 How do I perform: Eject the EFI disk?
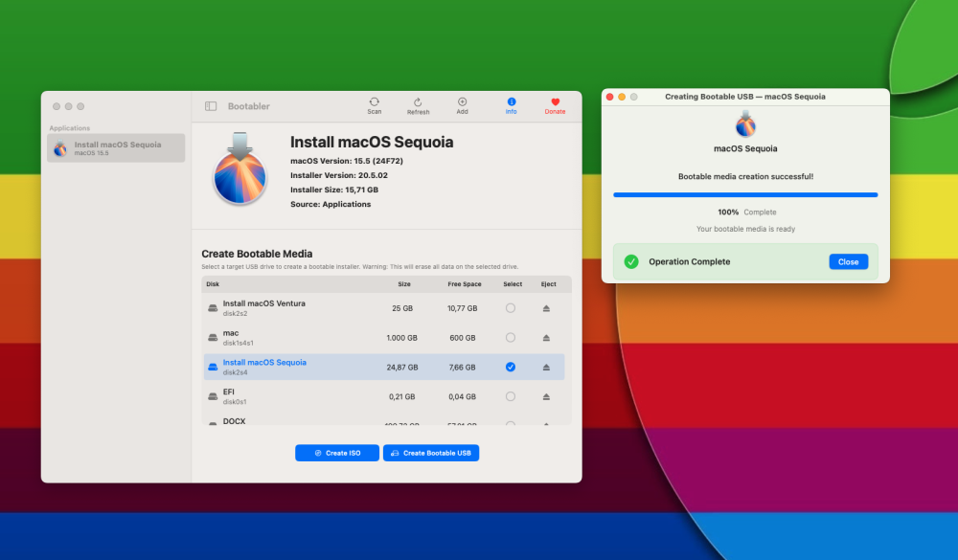tap(546, 396)
